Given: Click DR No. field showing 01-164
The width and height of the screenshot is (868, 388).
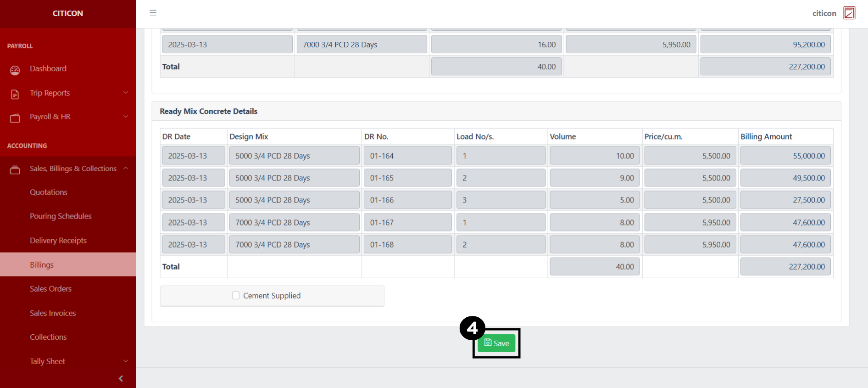Looking at the screenshot, I should click(x=407, y=156).
